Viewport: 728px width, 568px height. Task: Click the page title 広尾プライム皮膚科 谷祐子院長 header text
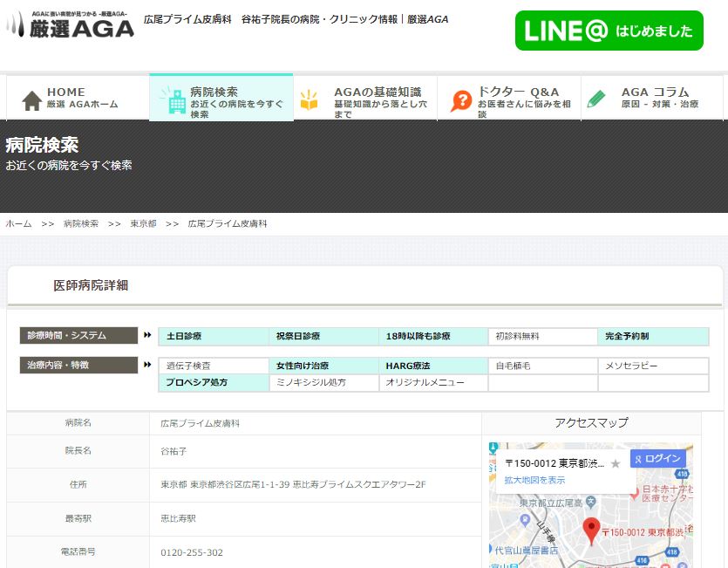pyautogui.click(x=296, y=19)
